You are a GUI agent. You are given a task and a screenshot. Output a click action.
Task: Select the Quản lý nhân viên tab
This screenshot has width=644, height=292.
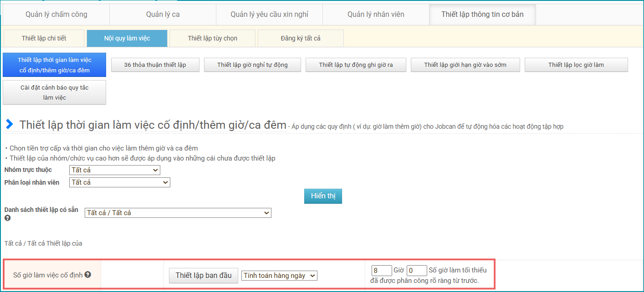tap(376, 15)
